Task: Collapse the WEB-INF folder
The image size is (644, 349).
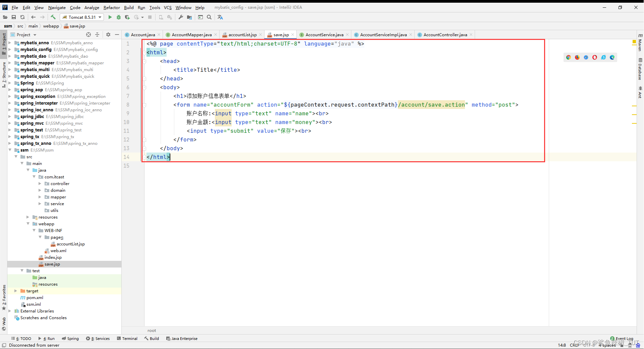Action: (34, 230)
